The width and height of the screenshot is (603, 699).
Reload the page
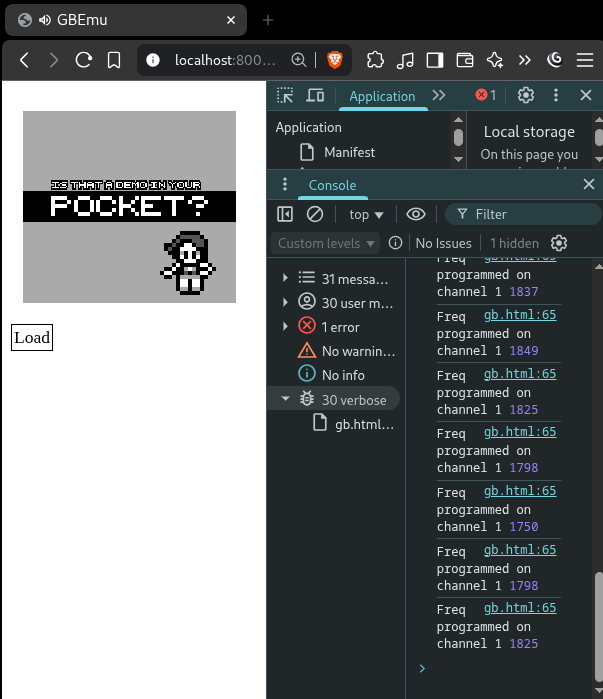pos(84,60)
